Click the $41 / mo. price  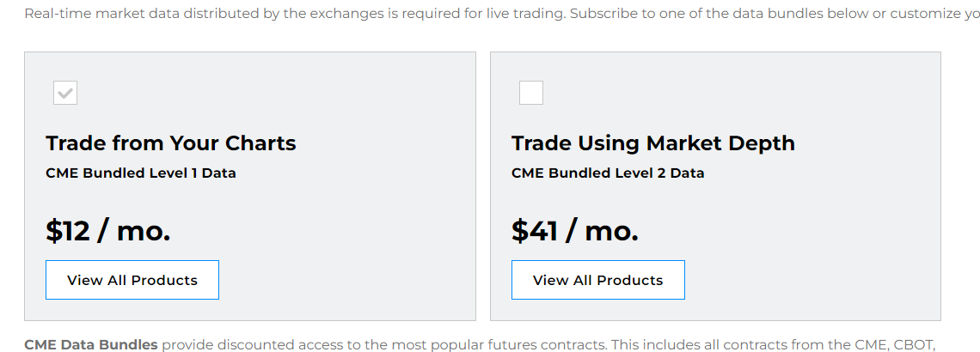575,230
